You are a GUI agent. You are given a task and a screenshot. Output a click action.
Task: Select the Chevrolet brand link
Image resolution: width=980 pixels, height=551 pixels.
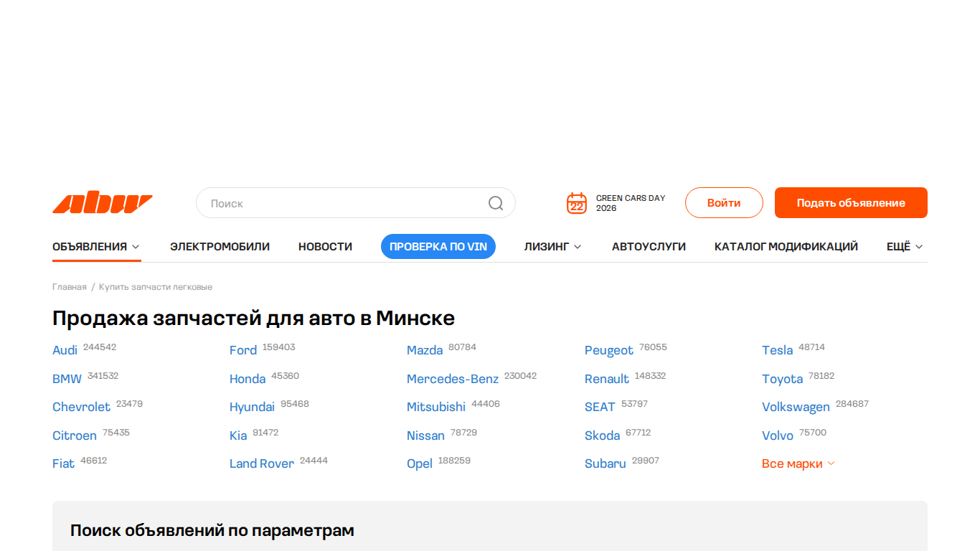coord(81,407)
